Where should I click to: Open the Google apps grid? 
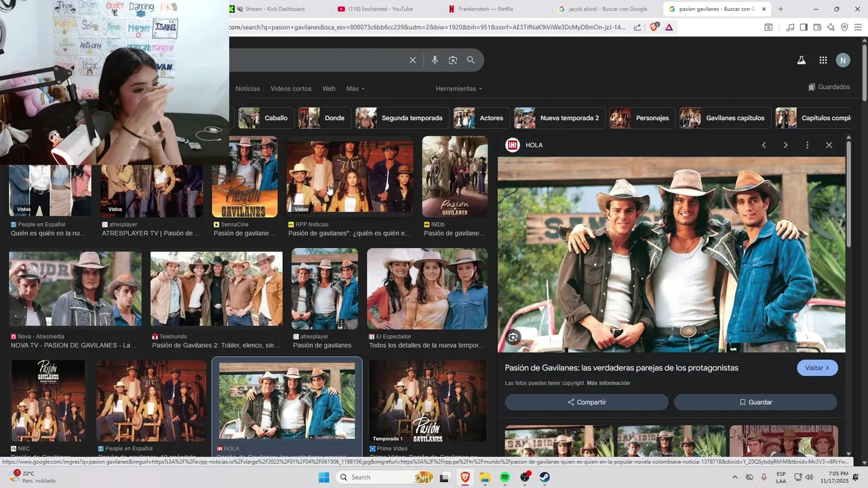click(x=823, y=60)
